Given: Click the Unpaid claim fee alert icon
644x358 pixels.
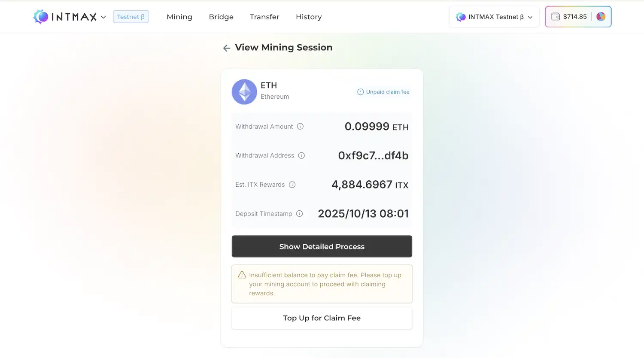Looking at the screenshot, I should pos(360,92).
